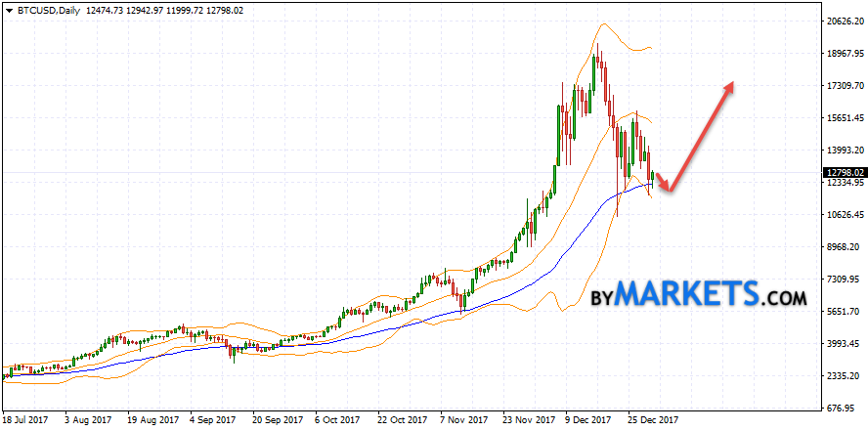Click the 22 Oct 2017 date label

tap(403, 419)
